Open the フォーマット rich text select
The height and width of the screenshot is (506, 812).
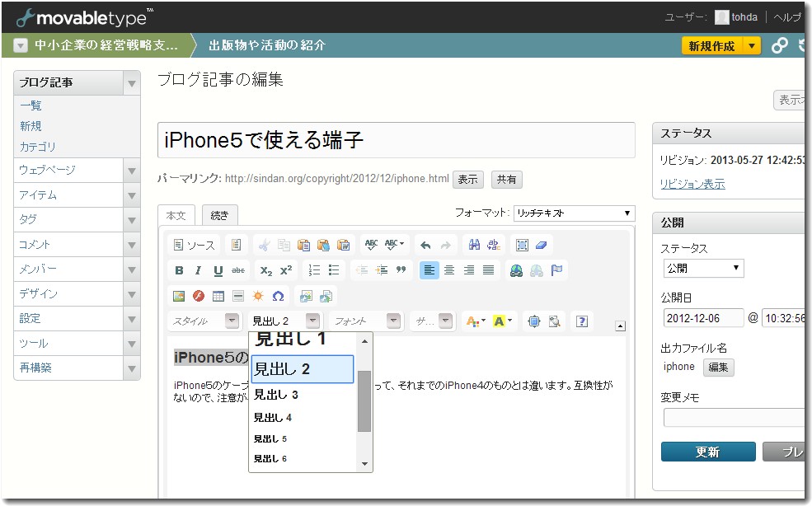[x=574, y=213]
